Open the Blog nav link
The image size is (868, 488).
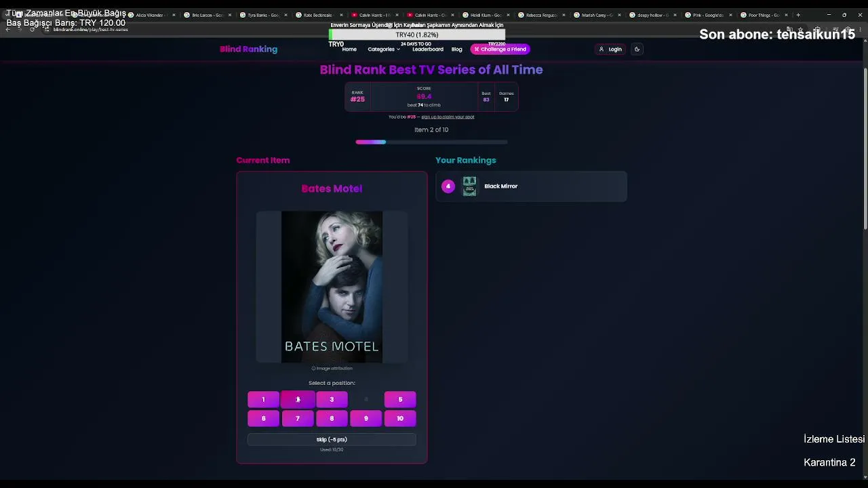(x=457, y=49)
